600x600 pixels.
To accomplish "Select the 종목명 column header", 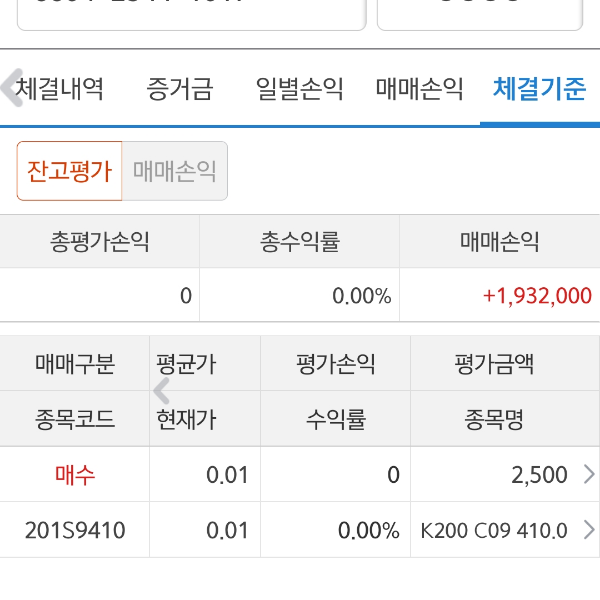I will 494,419.
